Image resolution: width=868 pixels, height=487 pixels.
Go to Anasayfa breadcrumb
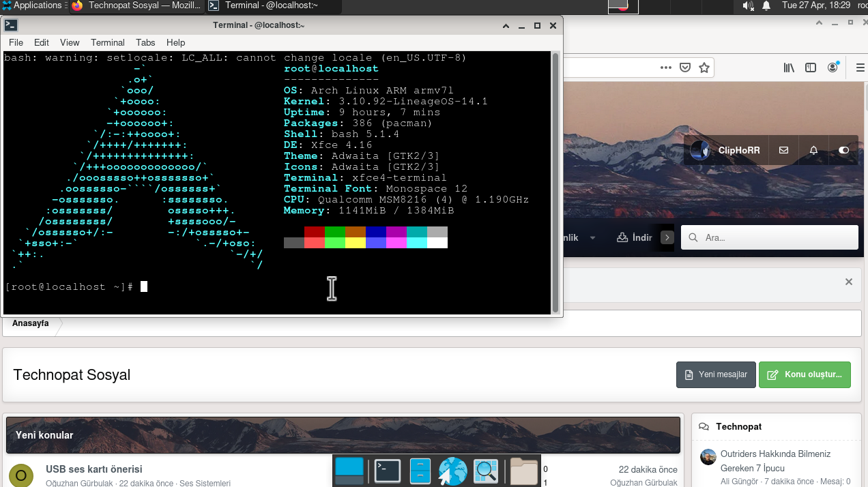pos(30,323)
